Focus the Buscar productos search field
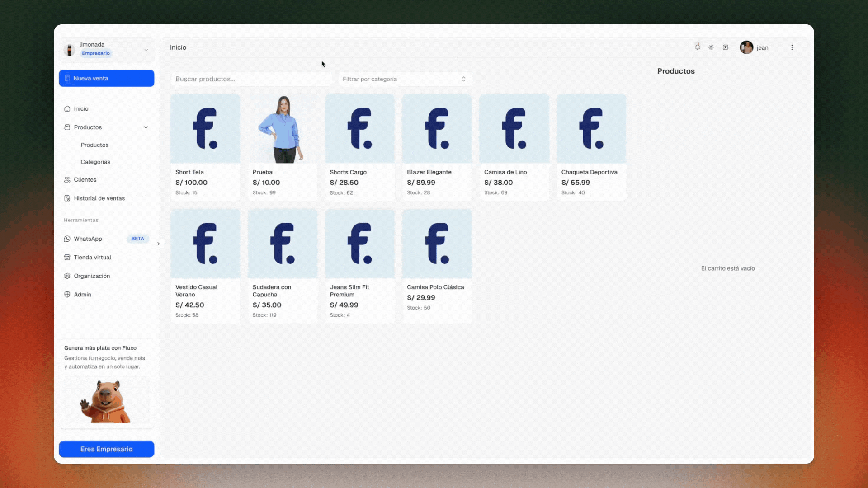The height and width of the screenshot is (488, 868). tap(251, 79)
